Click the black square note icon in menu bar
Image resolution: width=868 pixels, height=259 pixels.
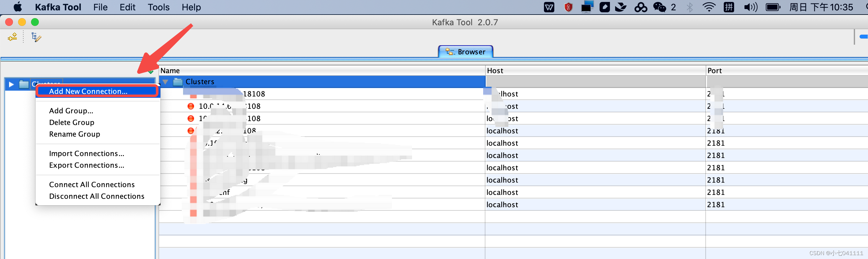point(604,7)
